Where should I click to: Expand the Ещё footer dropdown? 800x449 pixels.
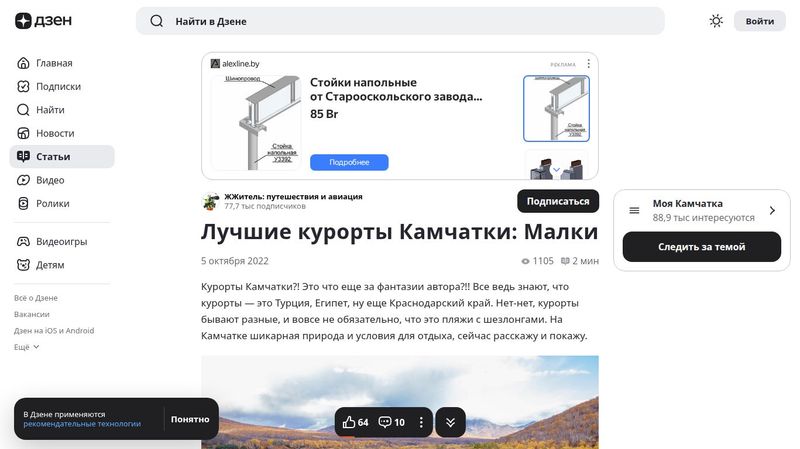pyautogui.click(x=27, y=347)
